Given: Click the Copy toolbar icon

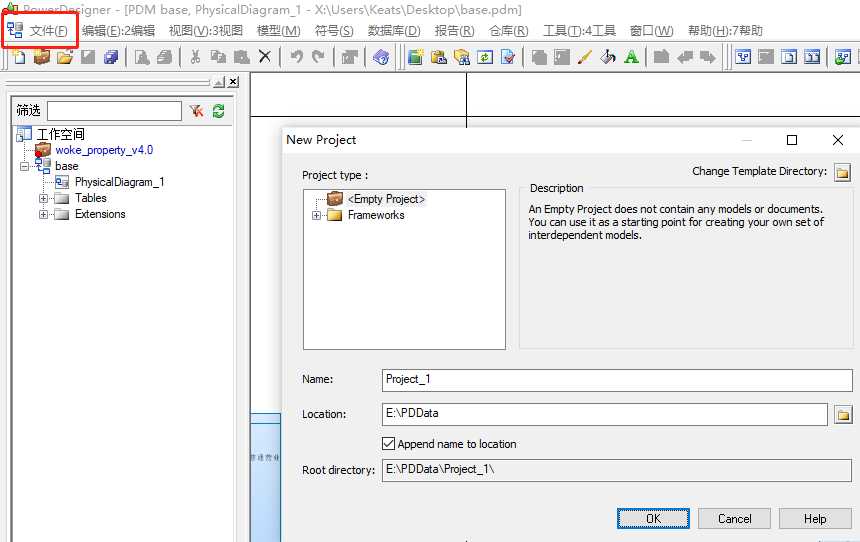Looking at the screenshot, I should pyautogui.click(x=218, y=57).
